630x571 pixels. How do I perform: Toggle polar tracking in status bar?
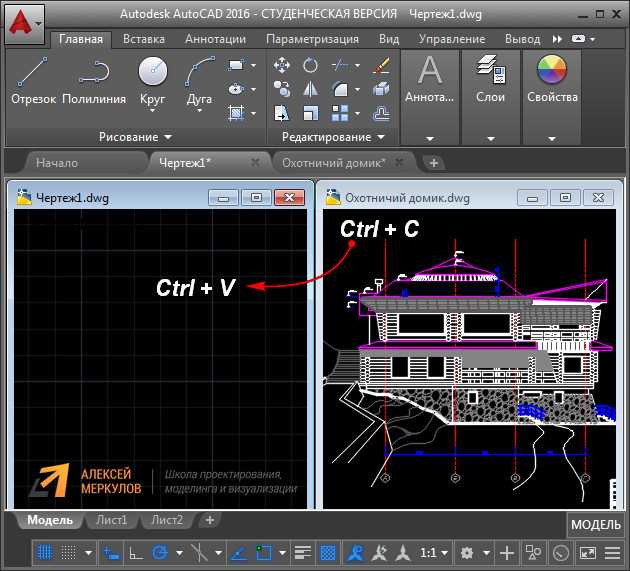pos(160,552)
